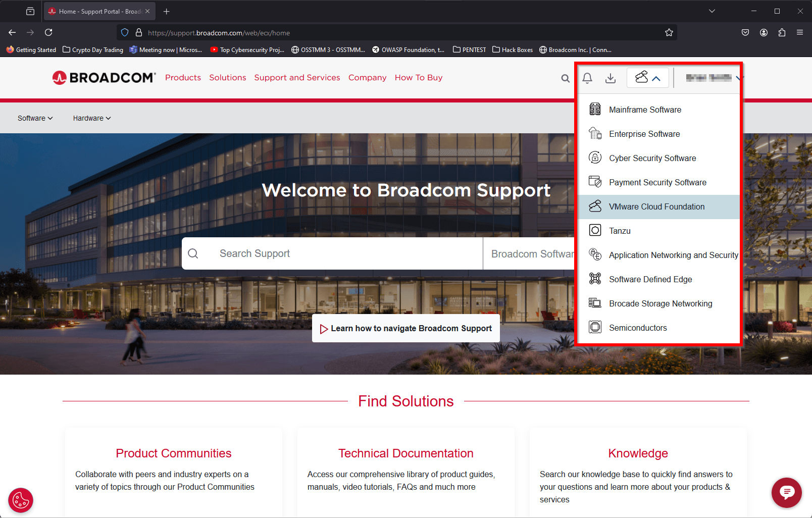Bookmark page with the star icon
The width and height of the screenshot is (812, 518).
(x=669, y=33)
